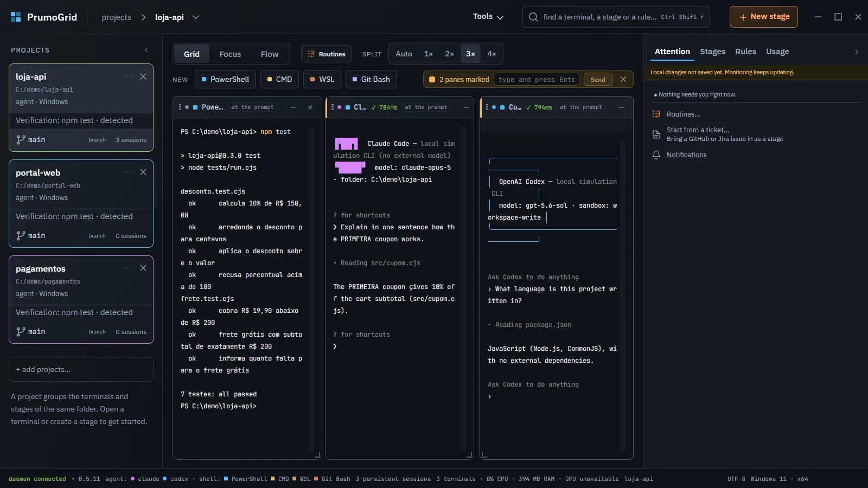
Task: Open the Routines button in the toolbar
Action: (x=327, y=54)
